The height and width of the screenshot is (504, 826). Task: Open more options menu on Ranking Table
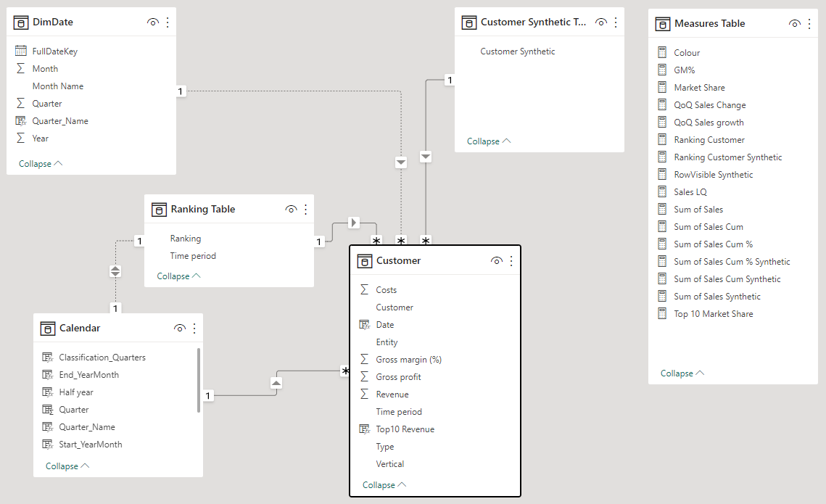(305, 209)
